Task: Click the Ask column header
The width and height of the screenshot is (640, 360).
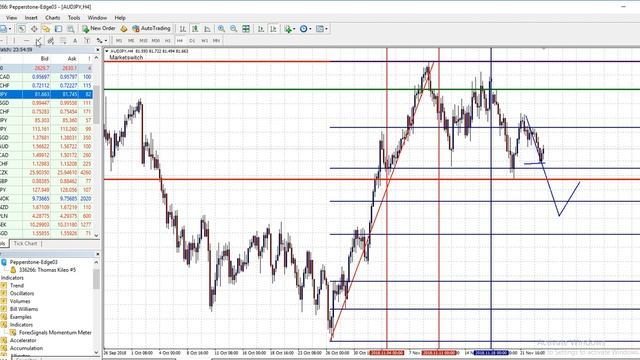Action: 72,59
